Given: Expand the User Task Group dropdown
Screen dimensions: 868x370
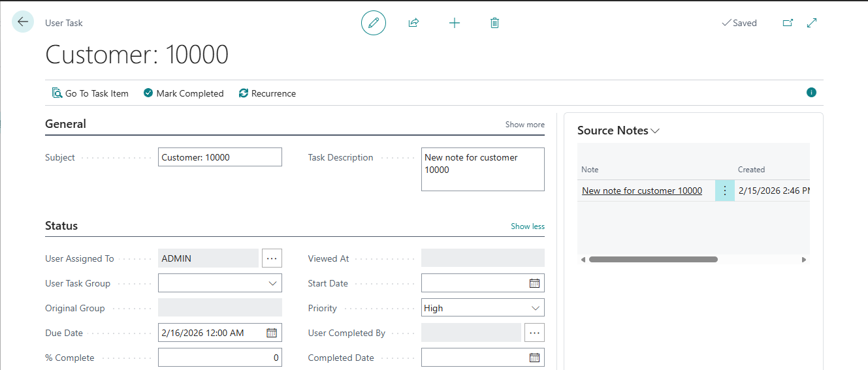Looking at the screenshot, I should tap(272, 283).
